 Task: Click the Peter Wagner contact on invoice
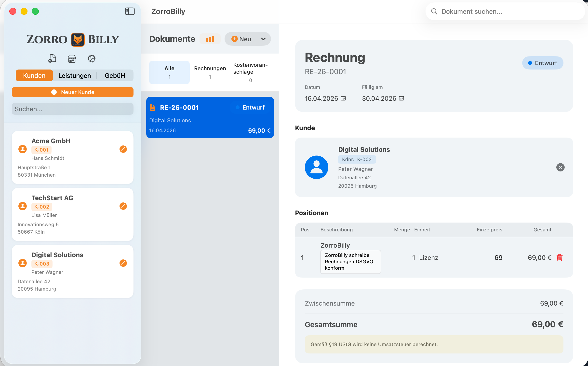(355, 169)
